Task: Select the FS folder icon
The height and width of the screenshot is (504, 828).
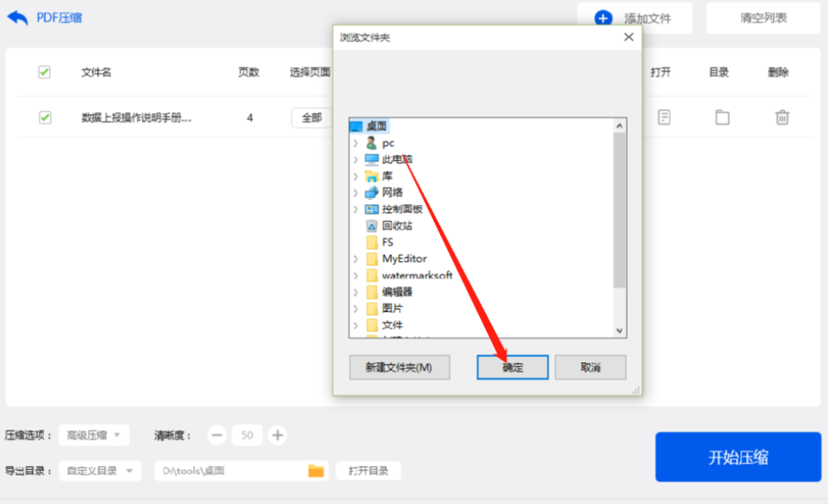Action: [372, 242]
